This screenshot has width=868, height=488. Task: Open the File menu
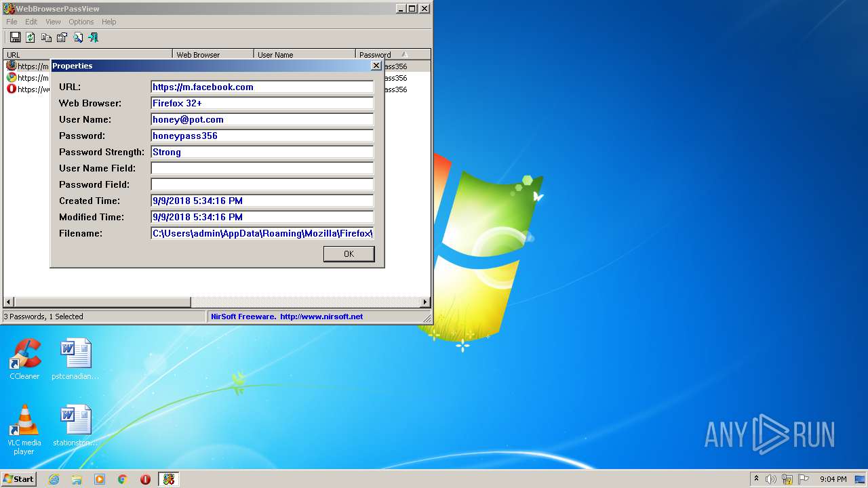coord(12,22)
